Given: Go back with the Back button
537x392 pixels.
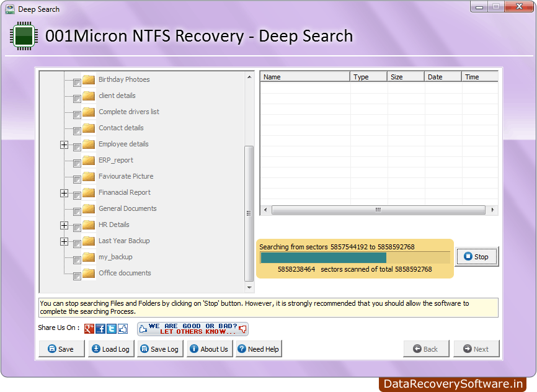Looking at the screenshot, I should tap(426, 349).
